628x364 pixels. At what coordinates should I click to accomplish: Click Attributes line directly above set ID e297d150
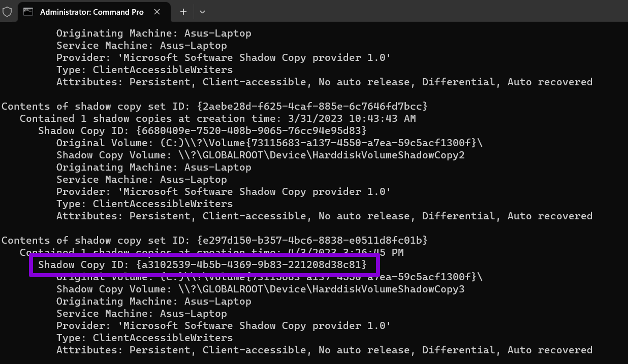tap(324, 216)
